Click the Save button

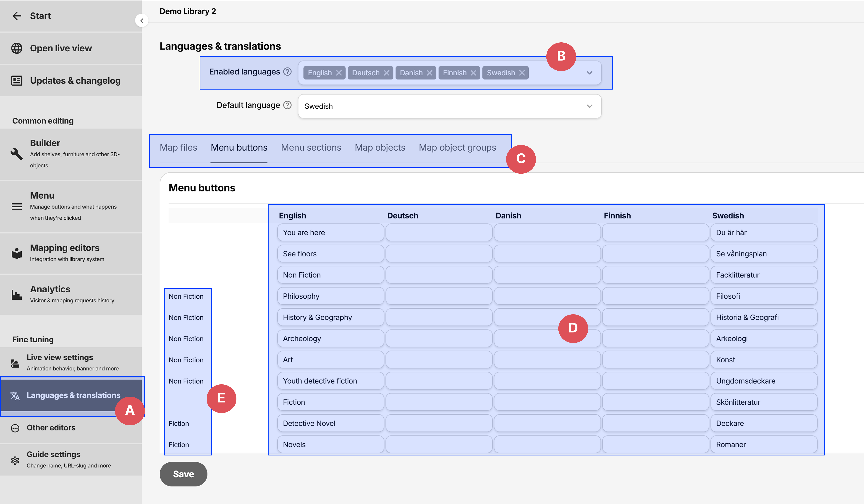tap(183, 474)
